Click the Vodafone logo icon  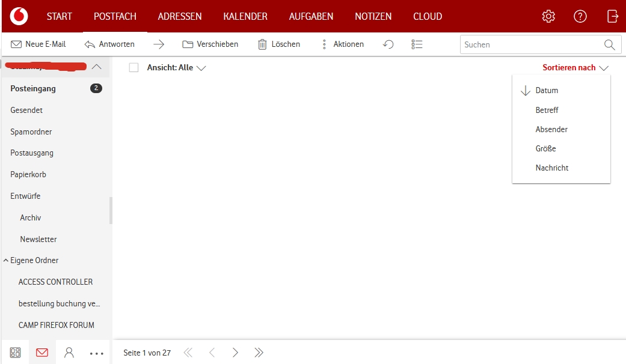[x=19, y=16]
